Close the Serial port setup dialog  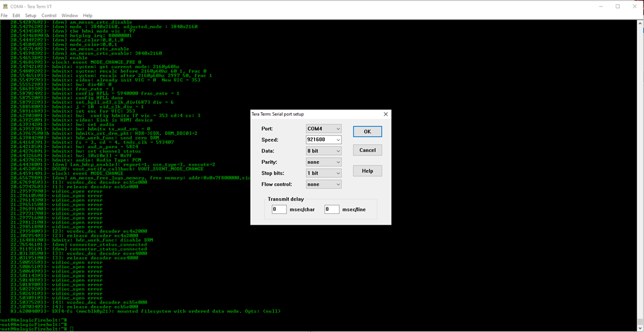tap(385, 114)
